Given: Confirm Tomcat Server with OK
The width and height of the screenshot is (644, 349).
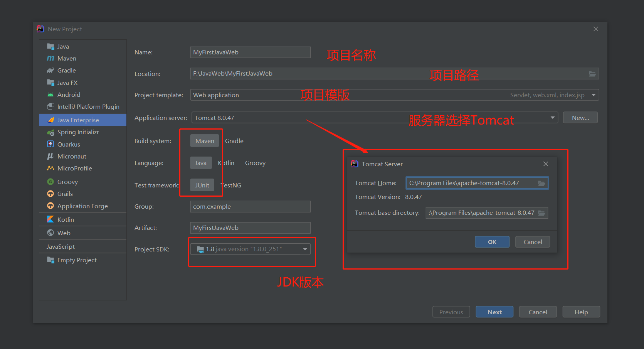Looking at the screenshot, I should coord(492,242).
